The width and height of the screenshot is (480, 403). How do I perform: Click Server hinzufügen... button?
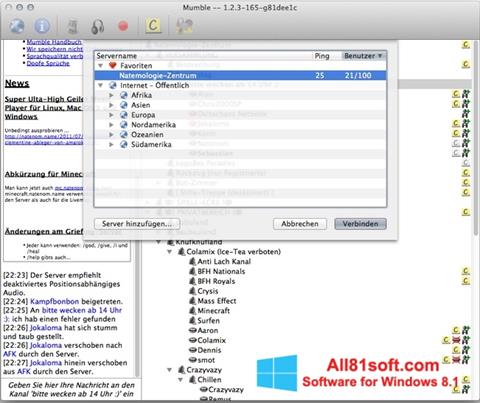[137, 224]
